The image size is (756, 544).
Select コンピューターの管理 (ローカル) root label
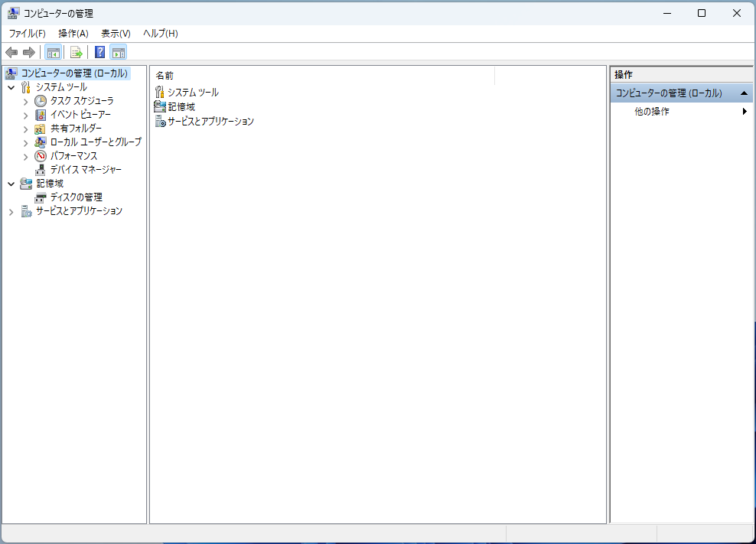tap(74, 73)
